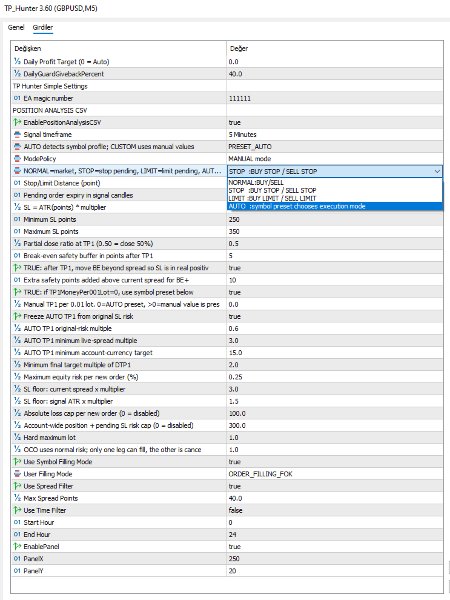Image resolution: width=450 pixels, height=600 pixels.
Task: Toggle EnablePanel true value
Action: tap(335, 547)
